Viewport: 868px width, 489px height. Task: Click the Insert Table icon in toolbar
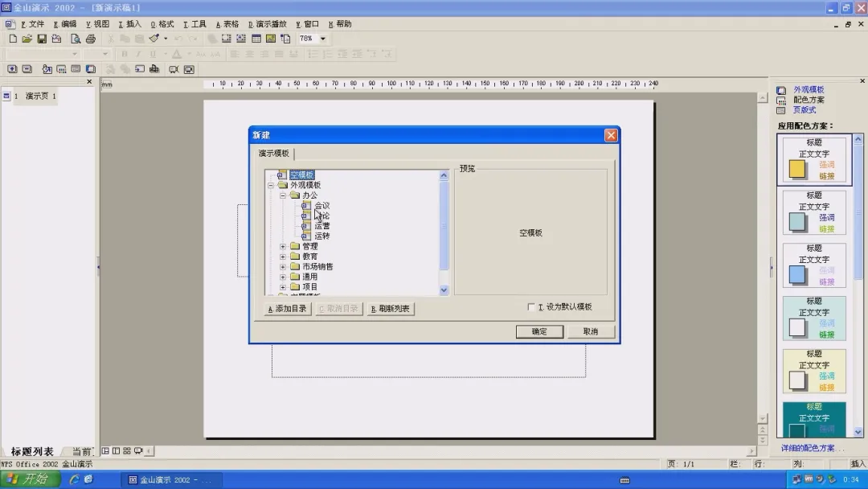[x=256, y=39]
